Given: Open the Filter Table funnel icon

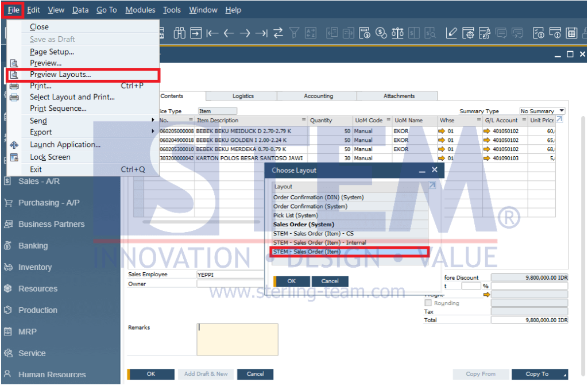Looking at the screenshot, I should [294, 33].
